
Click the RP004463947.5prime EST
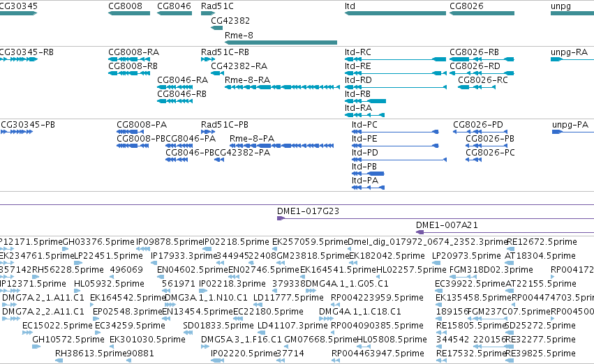coord(335,361)
